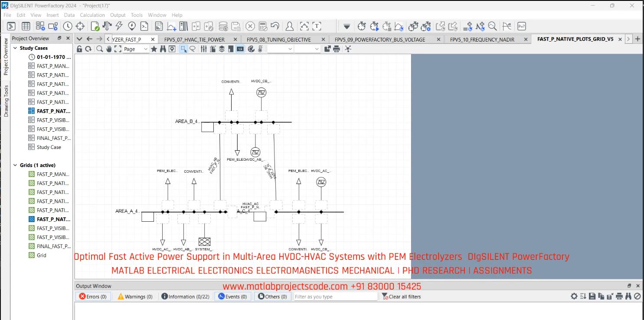The width and height of the screenshot is (644, 320).
Task: Click the P=? parameter icon
Action: 521,26
